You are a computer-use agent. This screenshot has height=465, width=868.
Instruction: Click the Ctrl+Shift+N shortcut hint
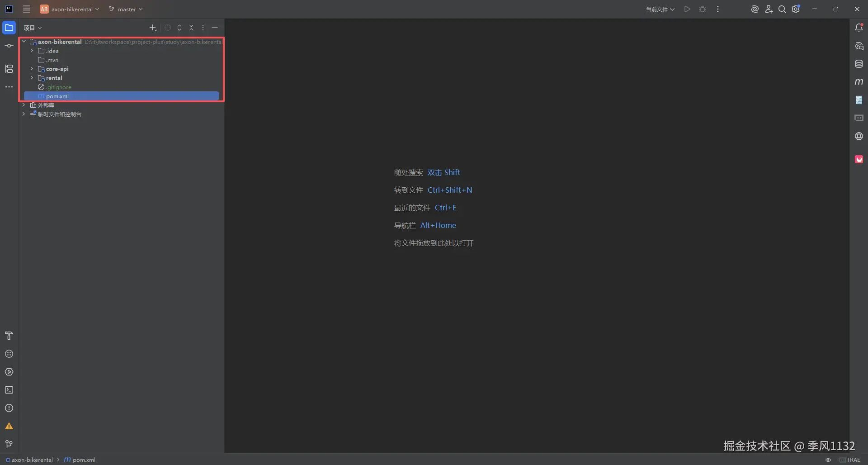pos(450,190)
